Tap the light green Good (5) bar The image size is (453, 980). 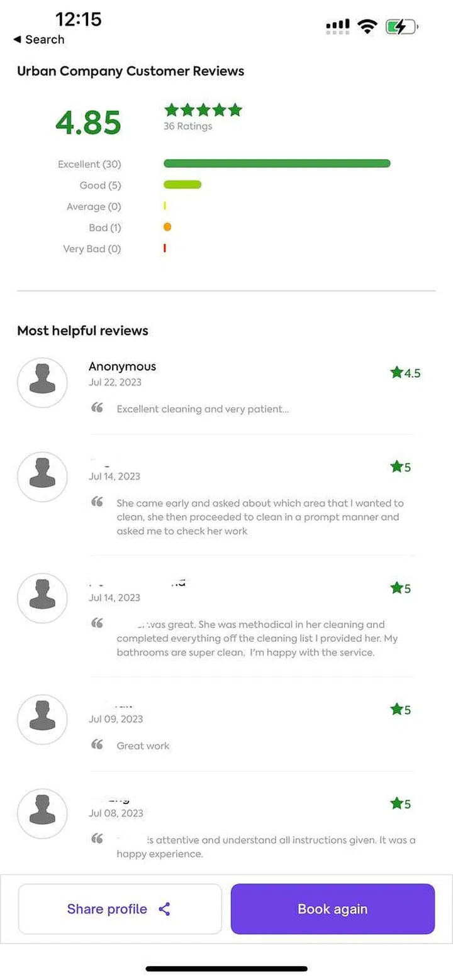(x=182, y=185)
